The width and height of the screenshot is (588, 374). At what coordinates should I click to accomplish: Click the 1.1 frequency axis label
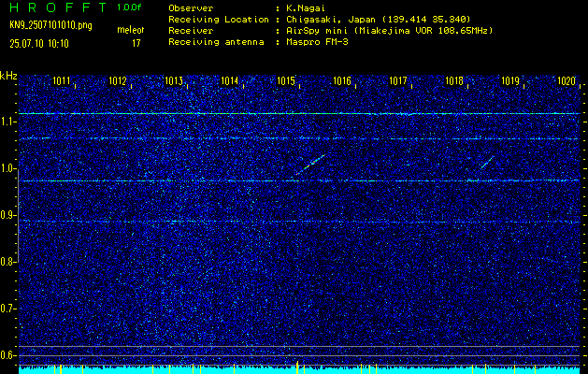7,122
